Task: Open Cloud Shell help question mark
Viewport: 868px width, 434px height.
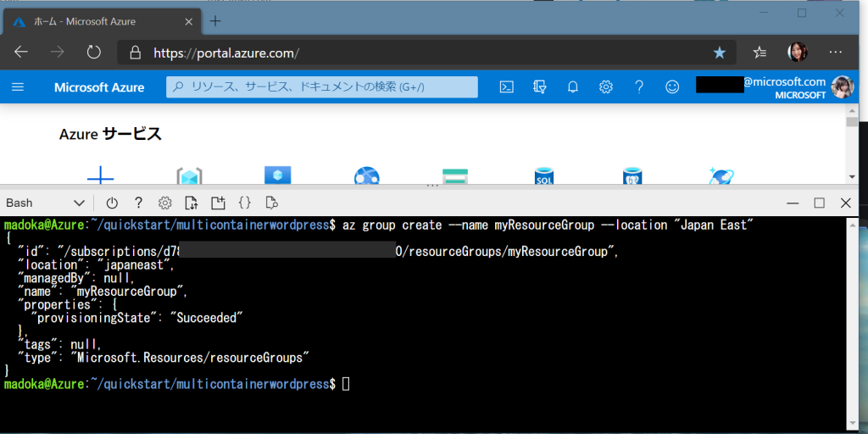Action: [139, 203]
